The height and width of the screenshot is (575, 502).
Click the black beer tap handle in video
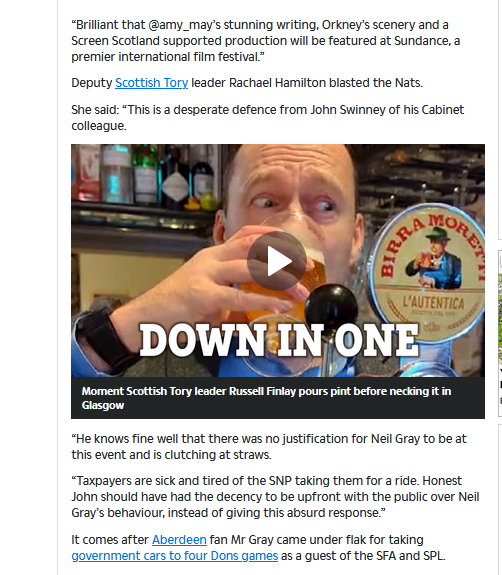coord(331,306)
